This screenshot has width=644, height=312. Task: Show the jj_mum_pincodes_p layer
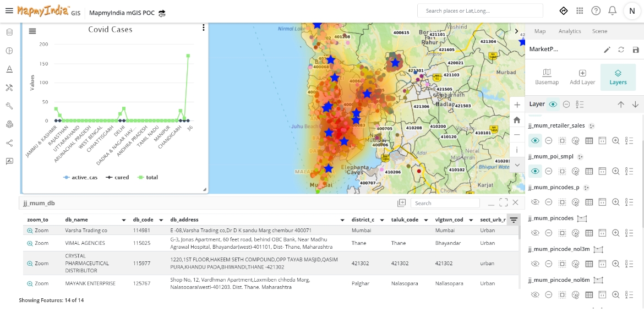[535, 202]
